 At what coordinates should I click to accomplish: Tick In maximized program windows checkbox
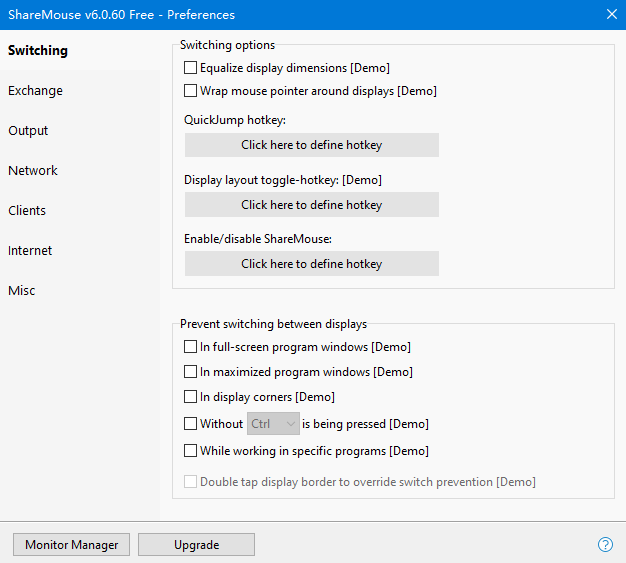[191, 372]
